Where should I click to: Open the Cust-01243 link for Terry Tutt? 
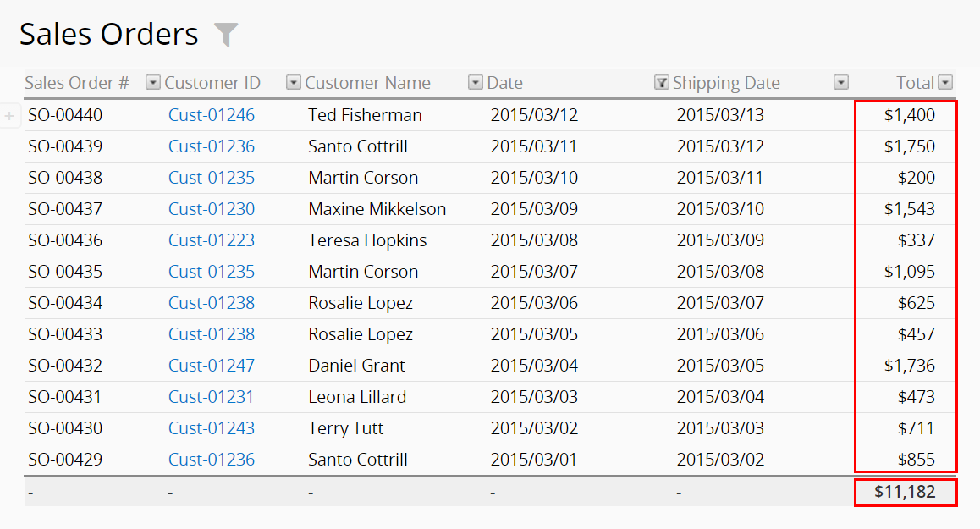212,427
